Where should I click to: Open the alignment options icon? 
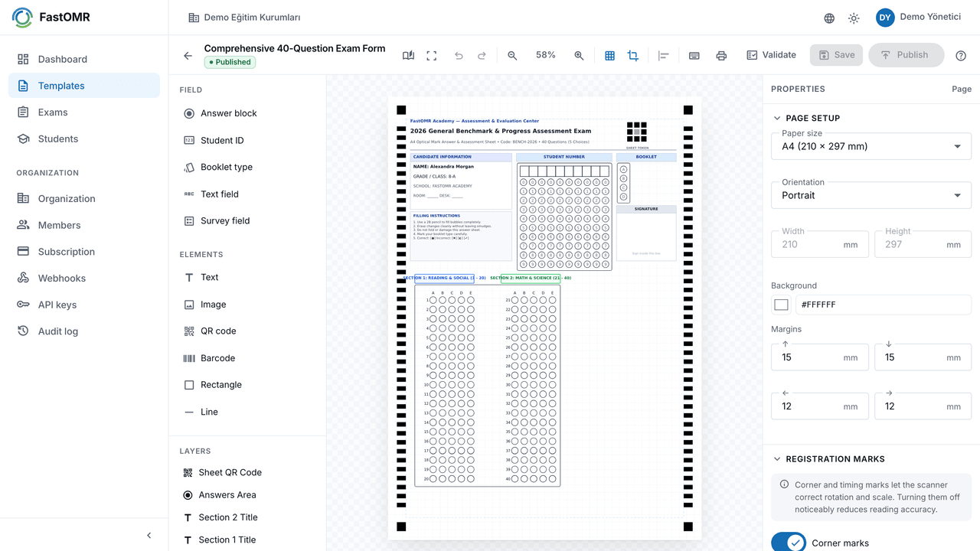[x=664, y=55]
